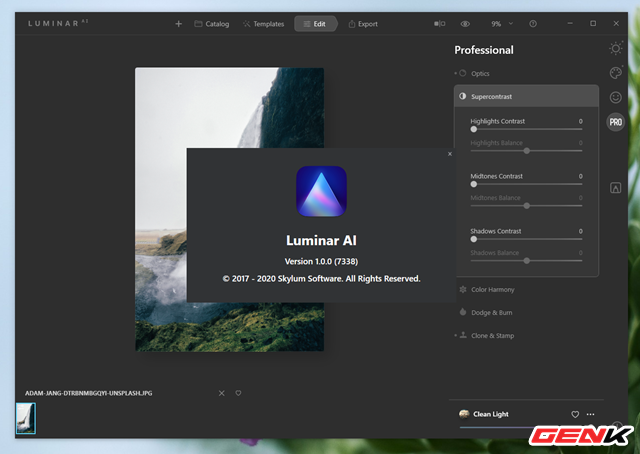Click the Shadows Balance slider handle

527,261
